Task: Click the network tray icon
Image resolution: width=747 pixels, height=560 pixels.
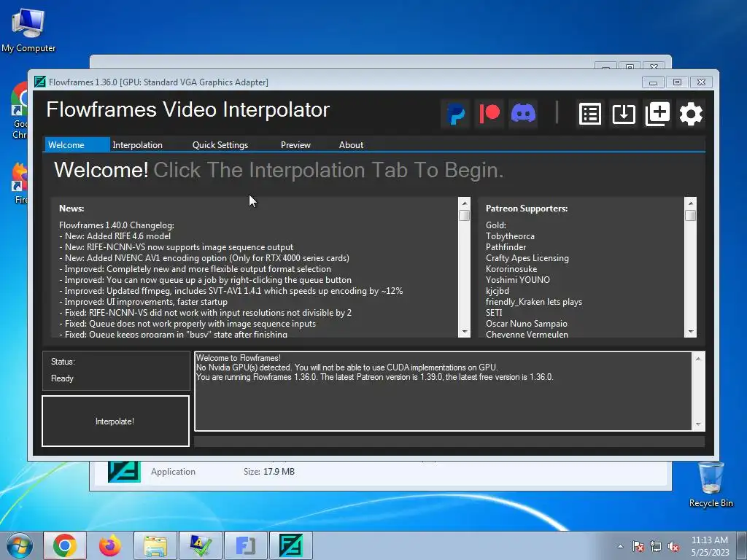Action: point(656,546)
